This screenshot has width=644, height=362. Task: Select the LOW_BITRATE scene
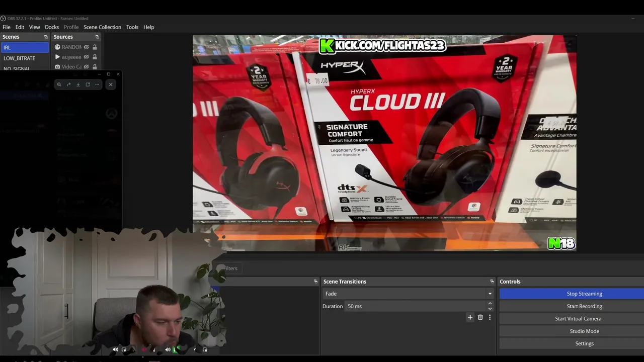click(25, 58)
